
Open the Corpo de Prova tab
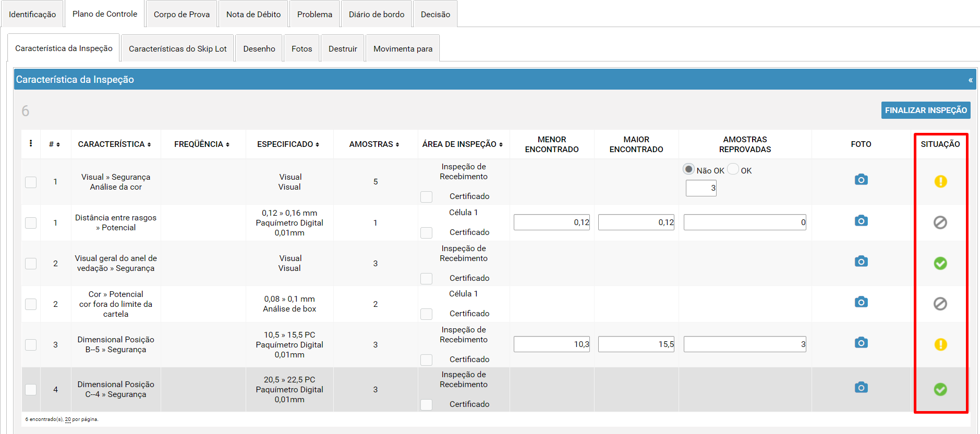182,14
